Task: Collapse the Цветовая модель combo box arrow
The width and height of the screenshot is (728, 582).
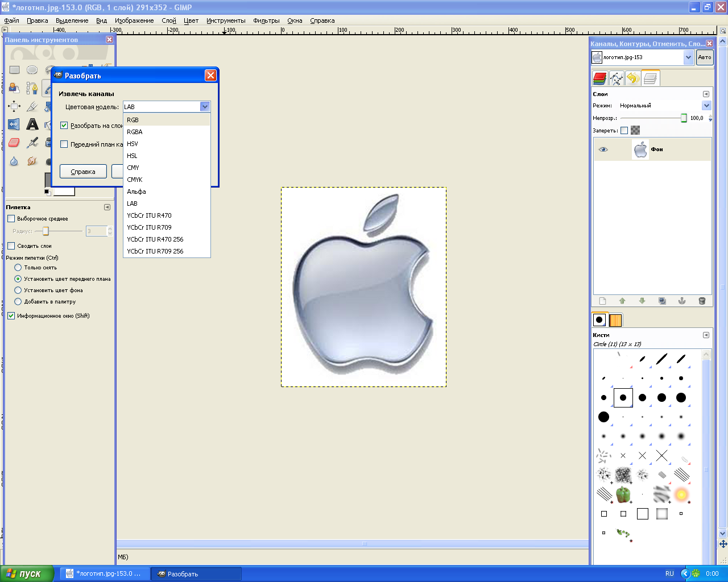Action: coord(205,107)
